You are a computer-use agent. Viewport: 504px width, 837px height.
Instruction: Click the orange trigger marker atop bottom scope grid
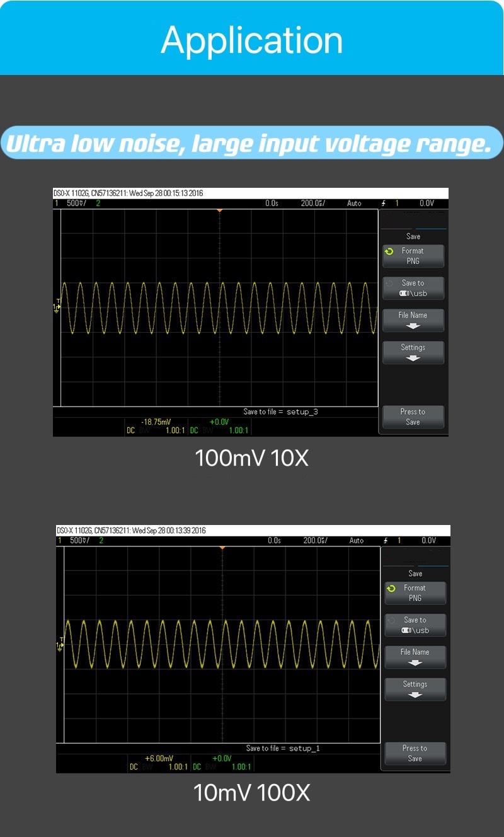(222, 547)
